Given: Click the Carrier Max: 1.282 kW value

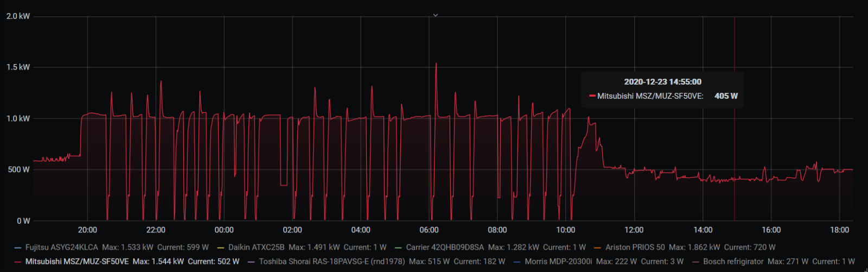Looking at the screenshot, I should point(514,247).
